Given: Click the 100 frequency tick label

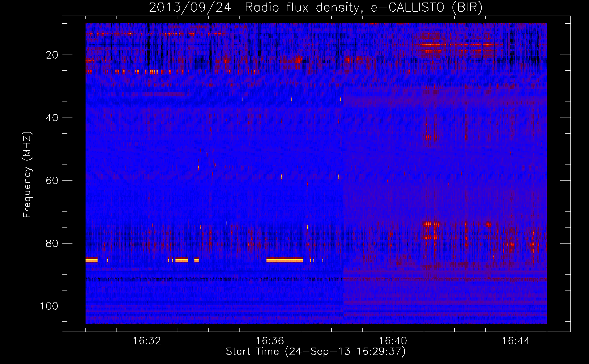Looking at the screenshot, I should (49, 306).
